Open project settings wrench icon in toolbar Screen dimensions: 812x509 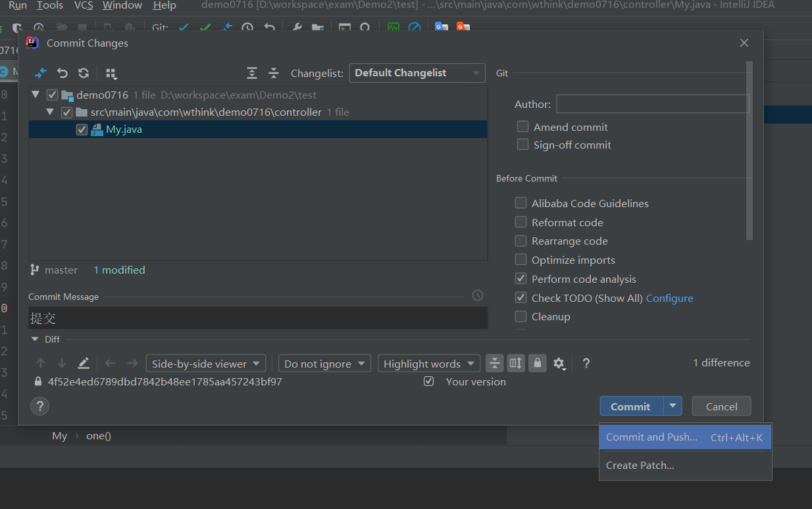tap(297, 28)
